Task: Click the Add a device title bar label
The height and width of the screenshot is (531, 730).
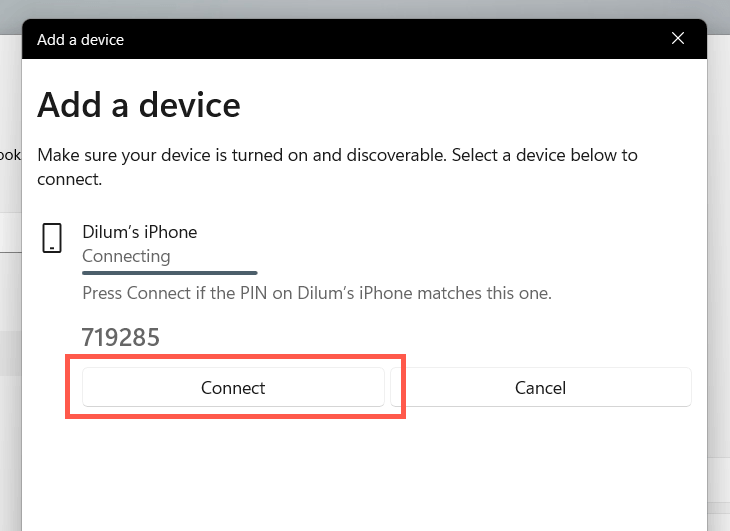Action: pyautogui.click(x=80, y=40)
